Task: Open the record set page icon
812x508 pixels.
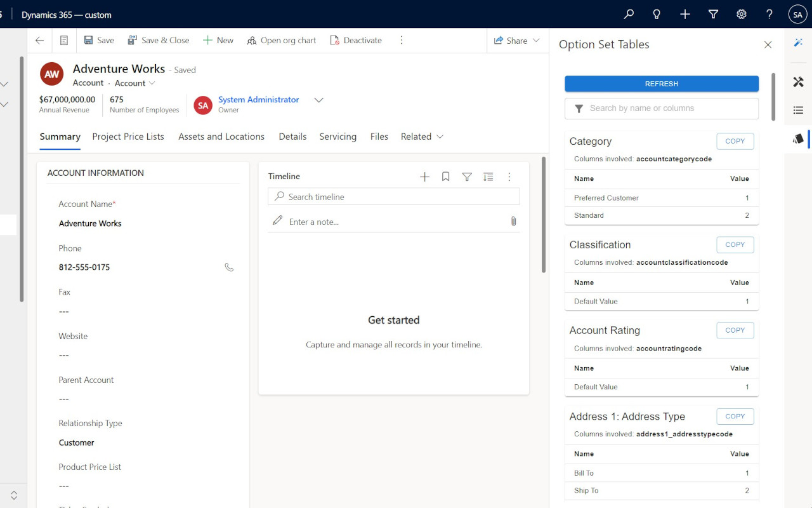Action: (64, 40)
